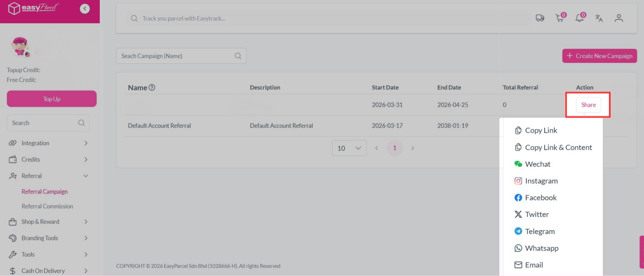Click the language translate icon

pyautogui.click(x=599, y=18)
